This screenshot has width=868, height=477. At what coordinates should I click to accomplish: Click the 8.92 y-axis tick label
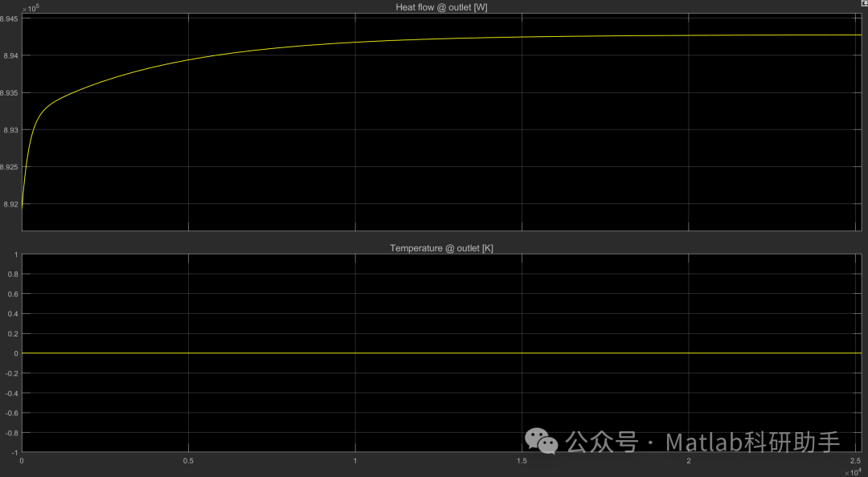[x=11, y=204]
